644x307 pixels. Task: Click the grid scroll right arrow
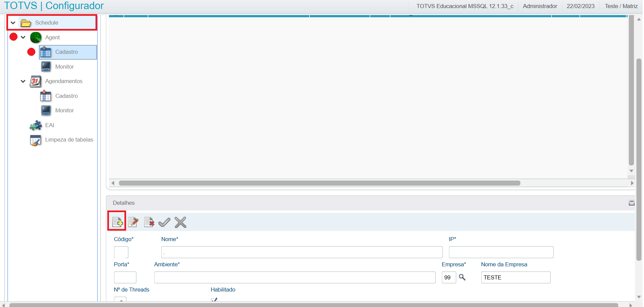coord(632,183)
